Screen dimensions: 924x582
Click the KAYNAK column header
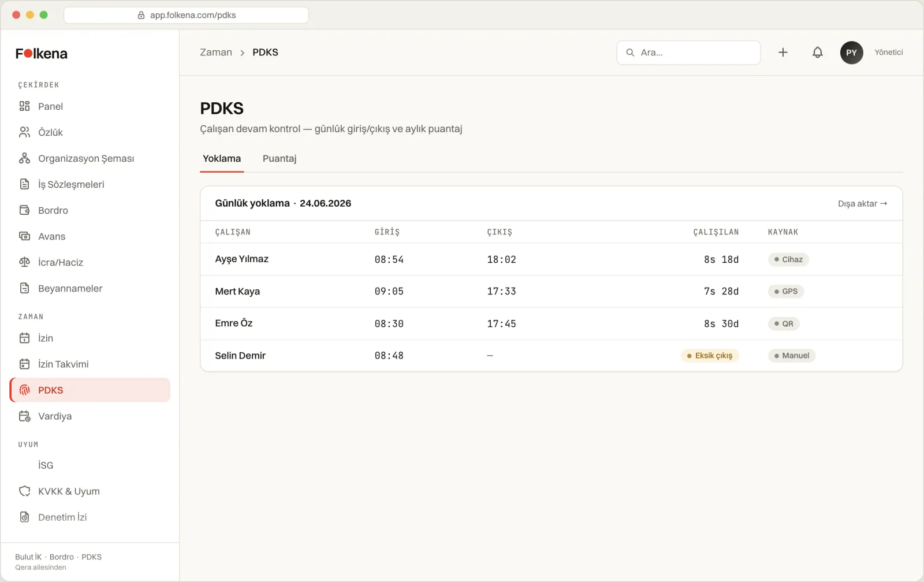click(x=783, y=232)
